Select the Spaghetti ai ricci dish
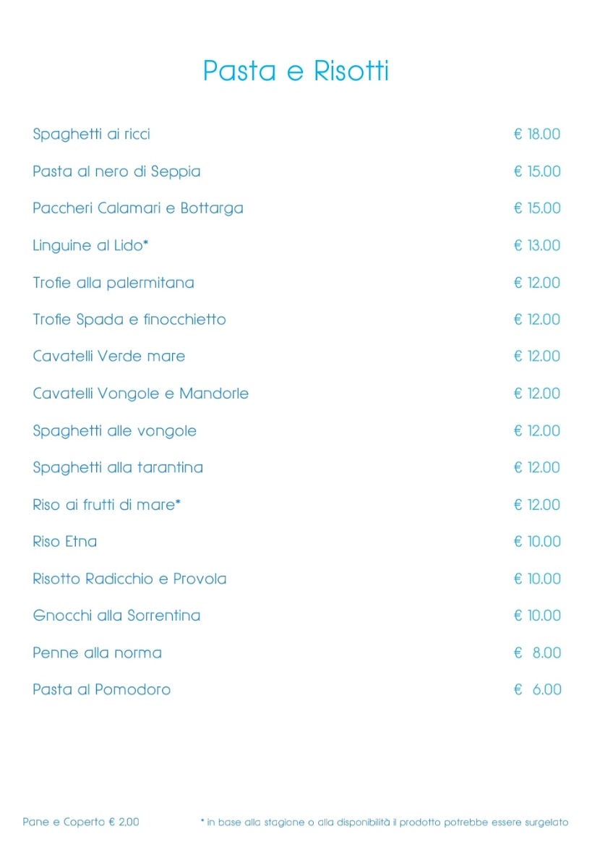 point(91,135)
